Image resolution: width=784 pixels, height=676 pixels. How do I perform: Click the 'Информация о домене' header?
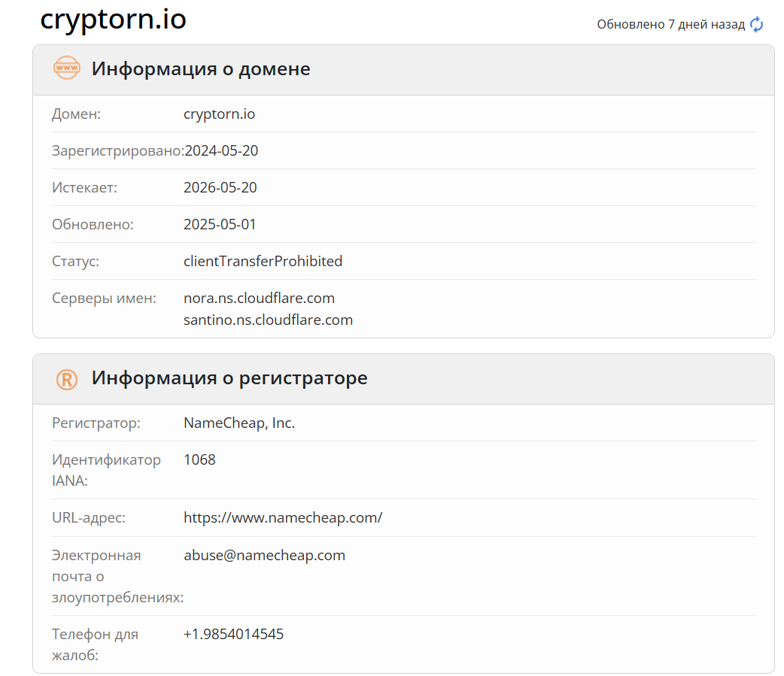coord(201,69)
